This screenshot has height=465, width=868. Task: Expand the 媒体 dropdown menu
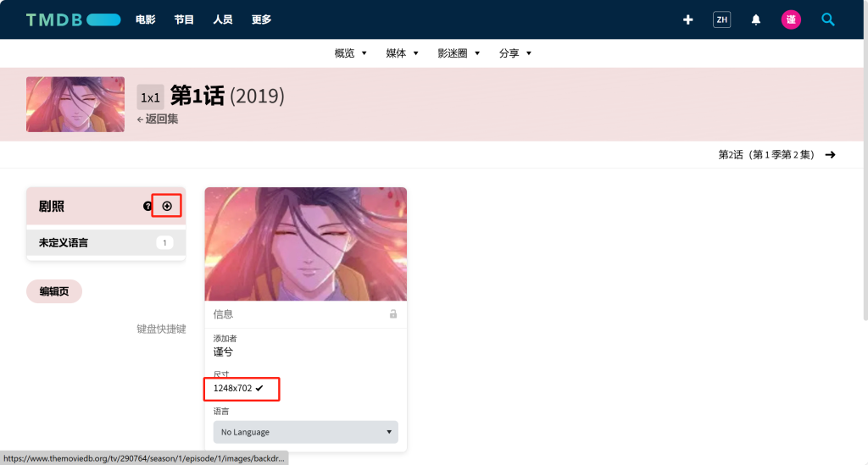point(402,53)
